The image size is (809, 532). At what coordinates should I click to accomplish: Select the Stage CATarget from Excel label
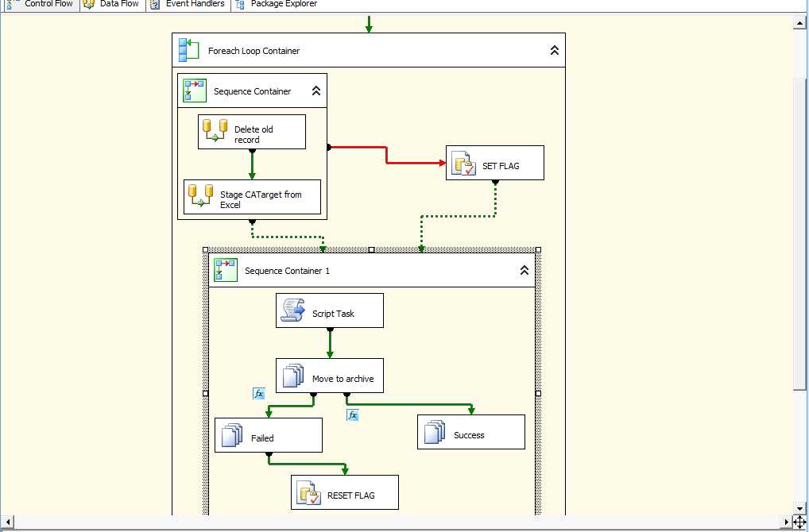[x=261, y=199]
